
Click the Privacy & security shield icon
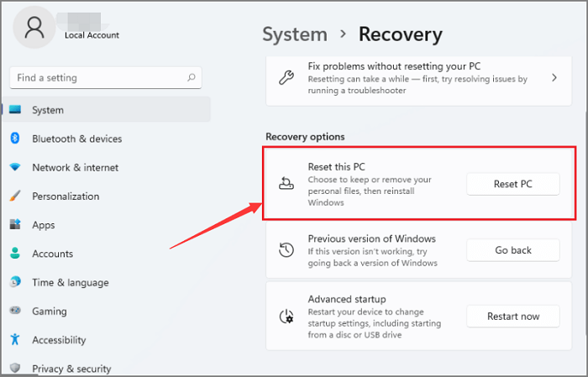[15, 368]
